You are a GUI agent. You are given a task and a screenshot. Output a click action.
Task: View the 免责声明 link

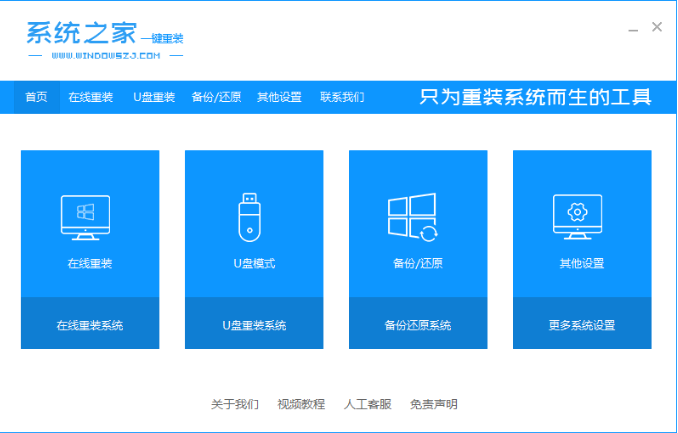tap(434, 404)
